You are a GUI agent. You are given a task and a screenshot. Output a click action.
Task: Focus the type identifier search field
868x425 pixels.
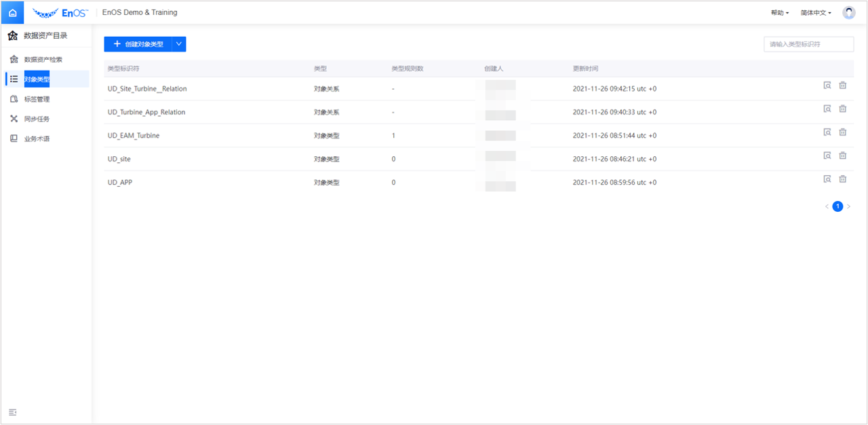808,44
